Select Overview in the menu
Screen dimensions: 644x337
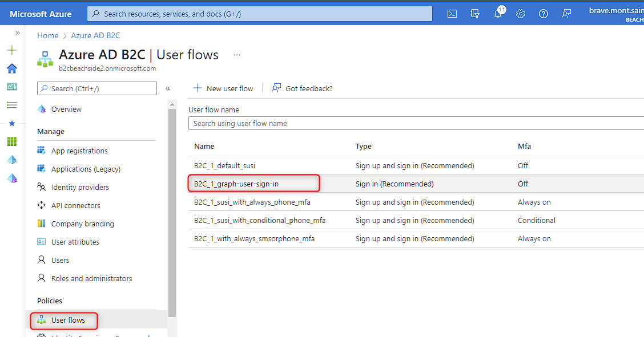[x=66, y=109]
